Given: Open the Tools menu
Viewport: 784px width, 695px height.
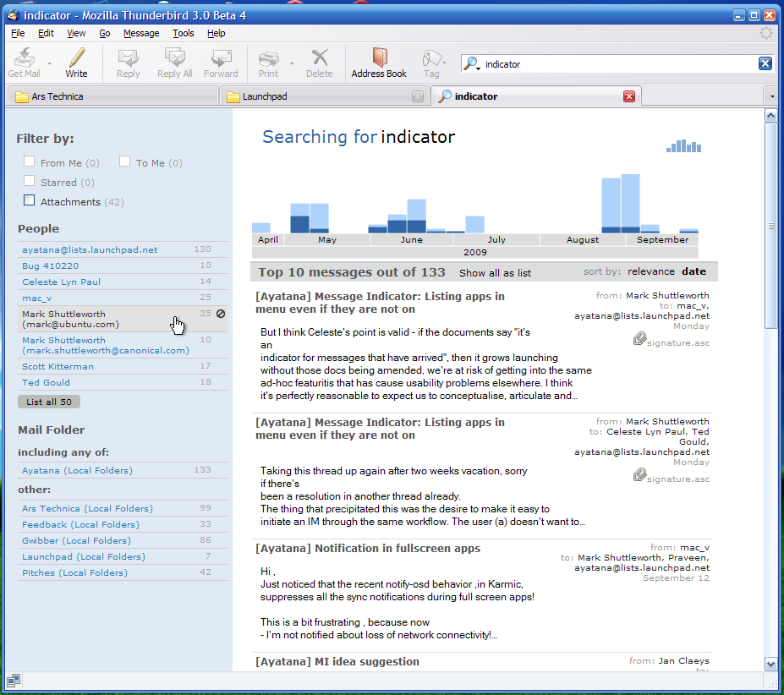Looking at the screenshot, I should click(x=183, y=33).
